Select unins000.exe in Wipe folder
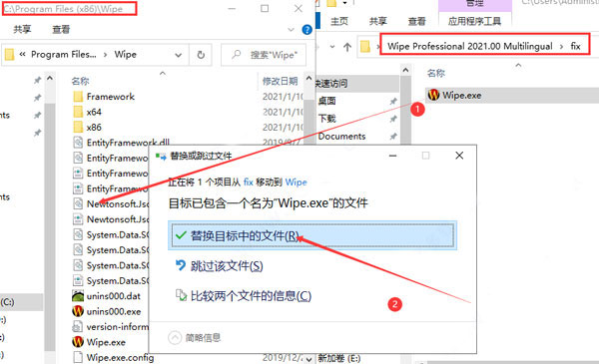The image size is (599, 364). (107, 311)
